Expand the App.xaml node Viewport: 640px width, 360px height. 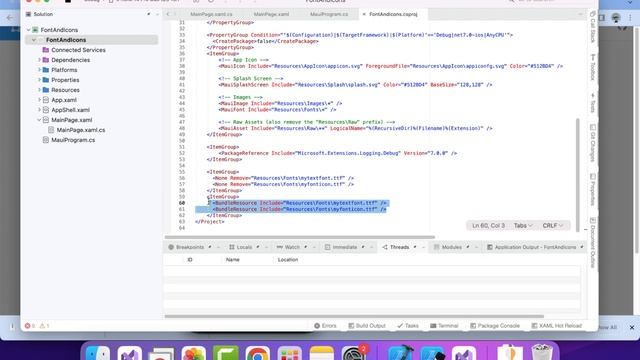pyautogui.click(x=39, y=100)
